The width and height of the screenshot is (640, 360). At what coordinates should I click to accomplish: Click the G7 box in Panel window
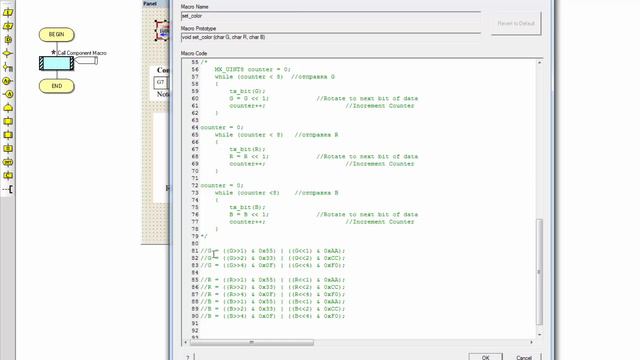click(160, 82)
